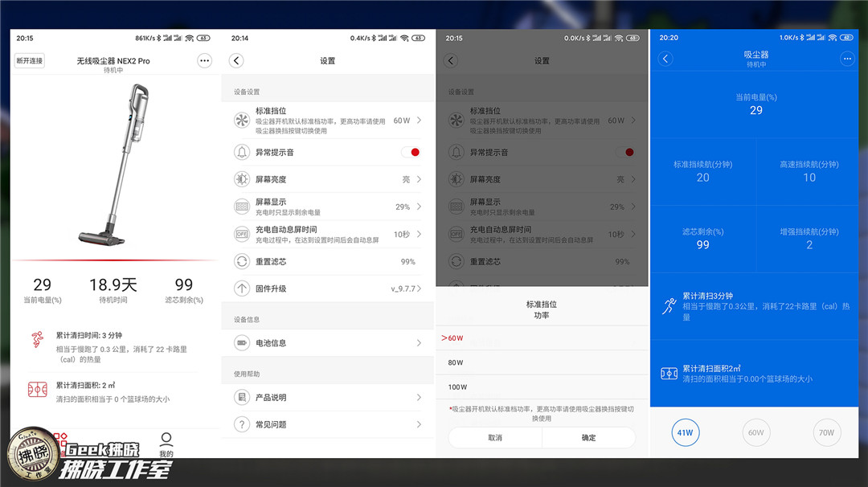Screen dimensions: 868x487
Task: Tap the refresh icon of undimmed 重置滤芯 row
Action: click(x=242, y=261)
